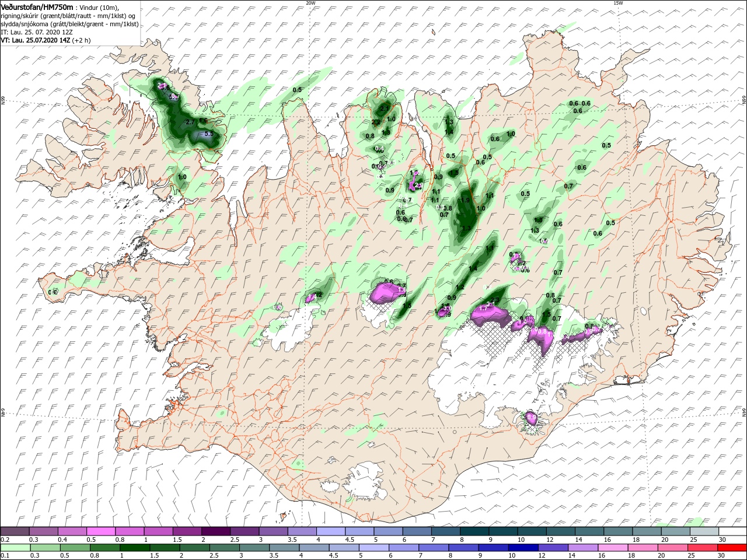Click the 2.3 precipitation value near the glacier

pyautogui.click(x=494, y=300)
